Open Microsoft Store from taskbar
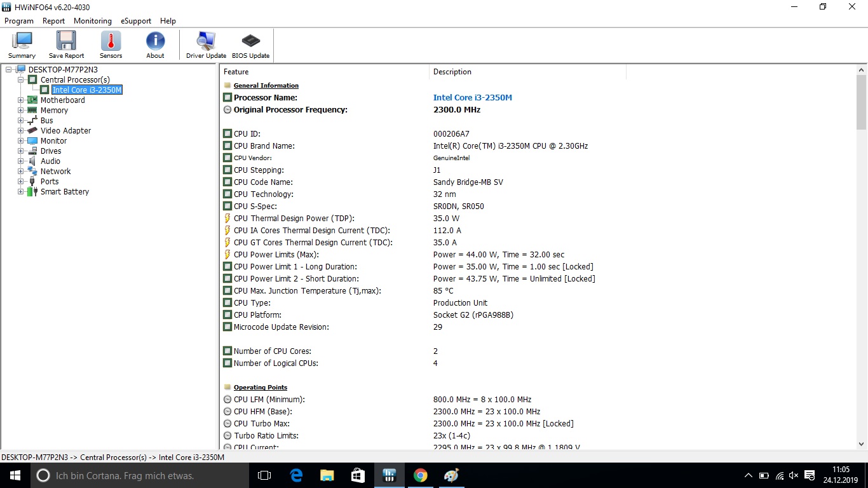 point(358,475)
